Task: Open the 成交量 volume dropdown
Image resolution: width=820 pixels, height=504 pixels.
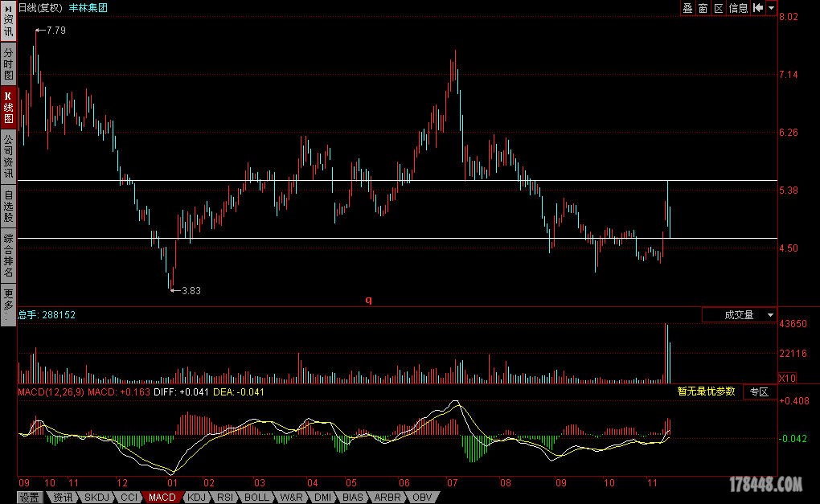Action: pos(739,315)
